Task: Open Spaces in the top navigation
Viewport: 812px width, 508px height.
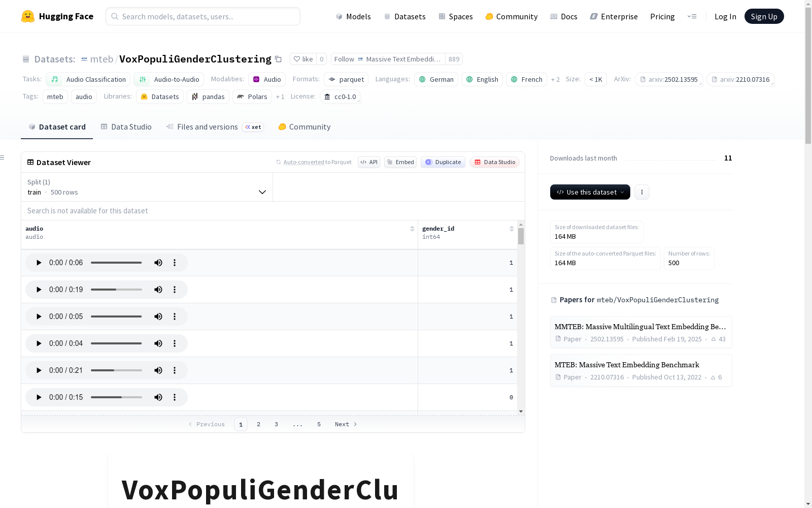Action: (x=456, y=16)
